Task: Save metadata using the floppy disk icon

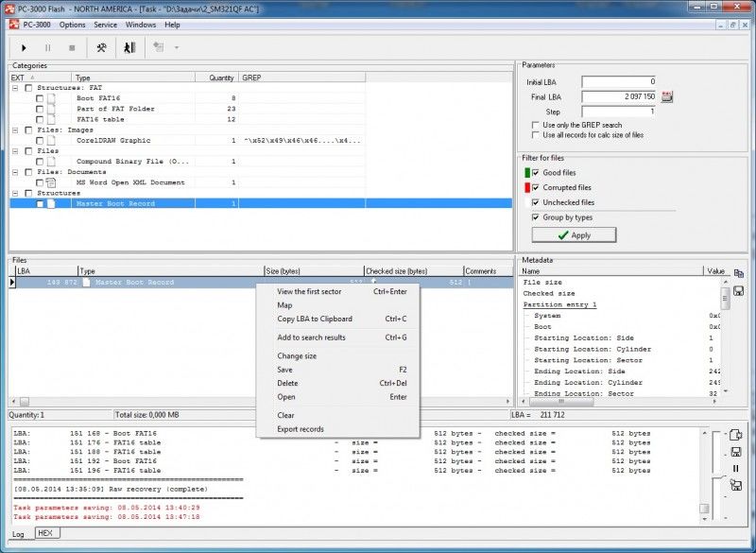Action: [738, 291]
